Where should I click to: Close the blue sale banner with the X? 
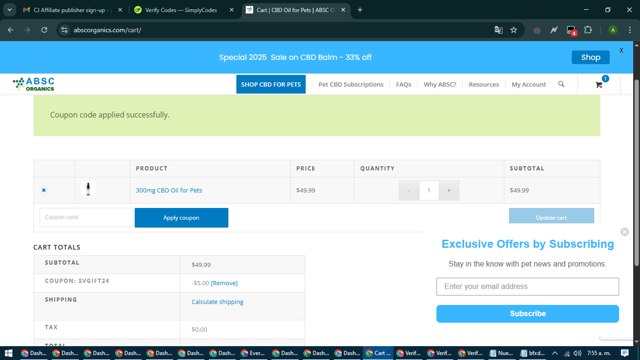pos(621,50)
